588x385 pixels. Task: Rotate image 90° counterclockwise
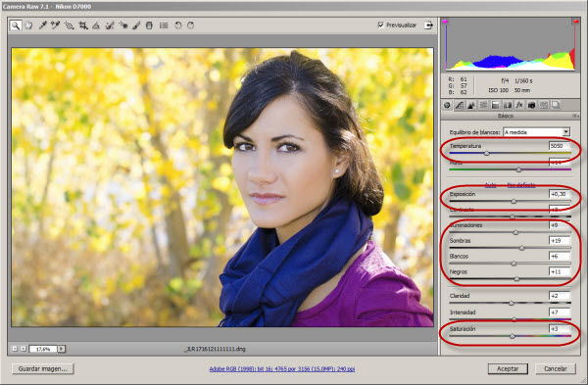(x=177, y=25)
